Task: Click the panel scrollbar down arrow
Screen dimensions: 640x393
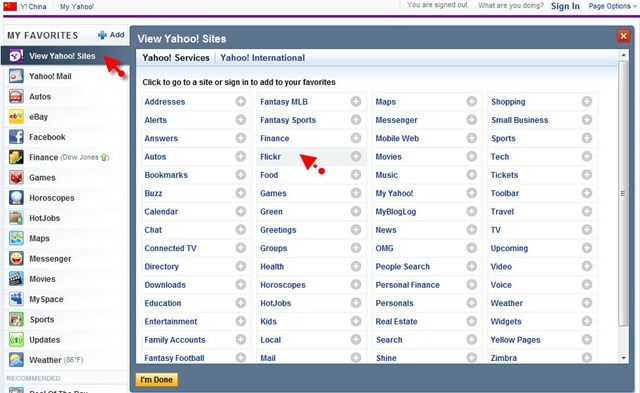Action: (623, 358)
